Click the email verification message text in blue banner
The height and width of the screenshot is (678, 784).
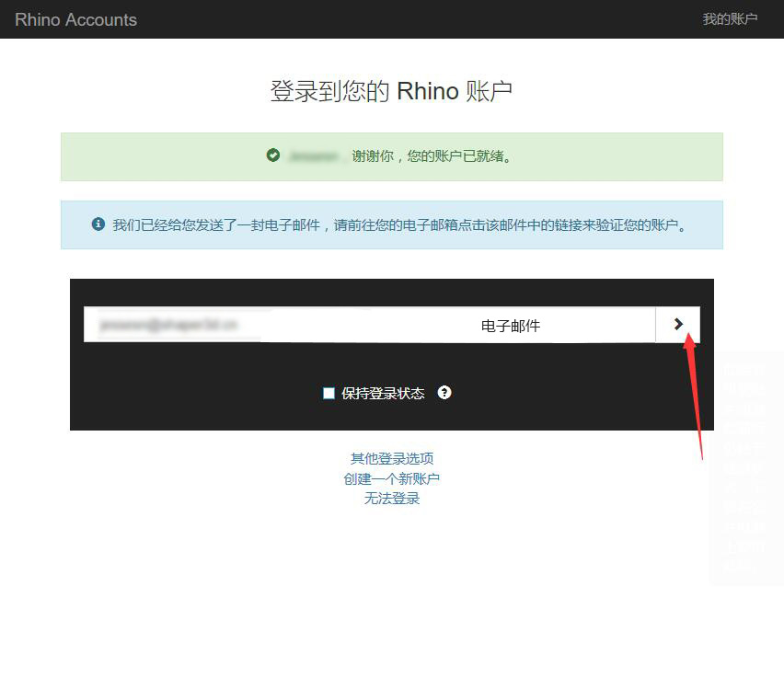click(400, 225)
